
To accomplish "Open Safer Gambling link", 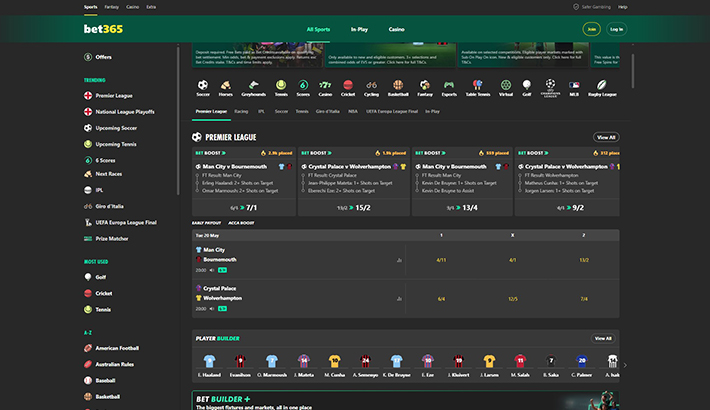I will [x=592, y=7].
